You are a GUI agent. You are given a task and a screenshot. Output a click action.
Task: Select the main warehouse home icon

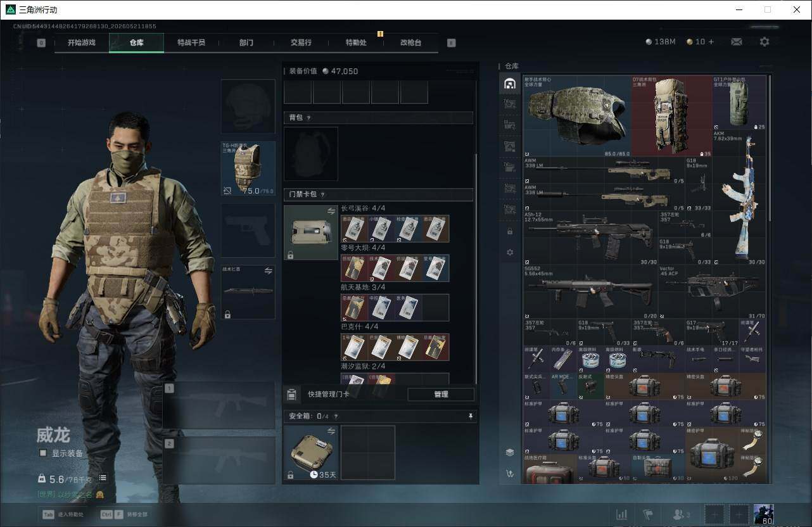point(509,83)
